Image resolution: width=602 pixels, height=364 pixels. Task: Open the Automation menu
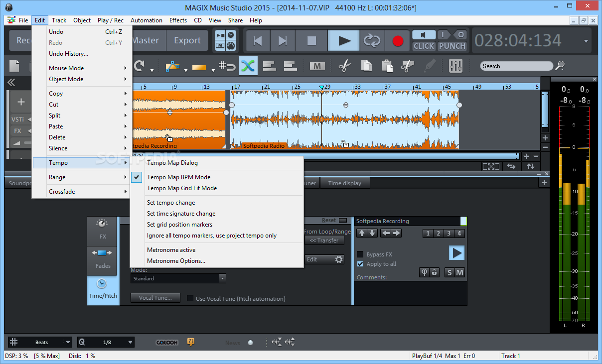tap(147, 20)
